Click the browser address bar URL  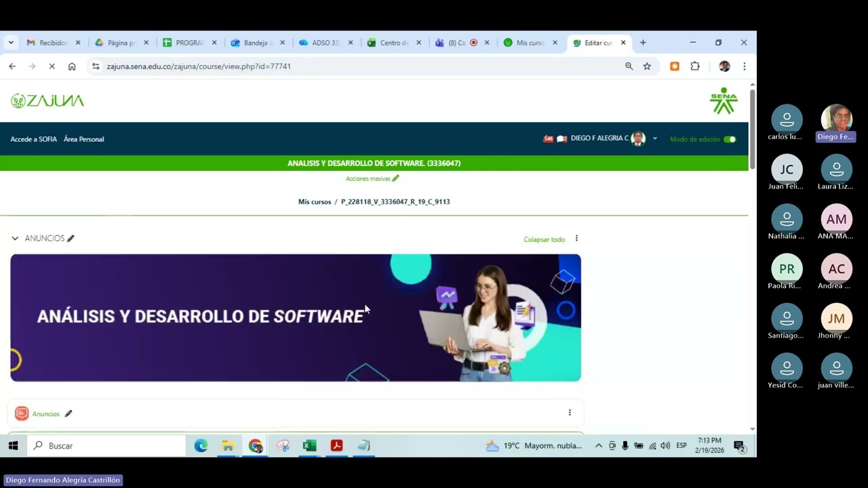(x=199, y=66)
